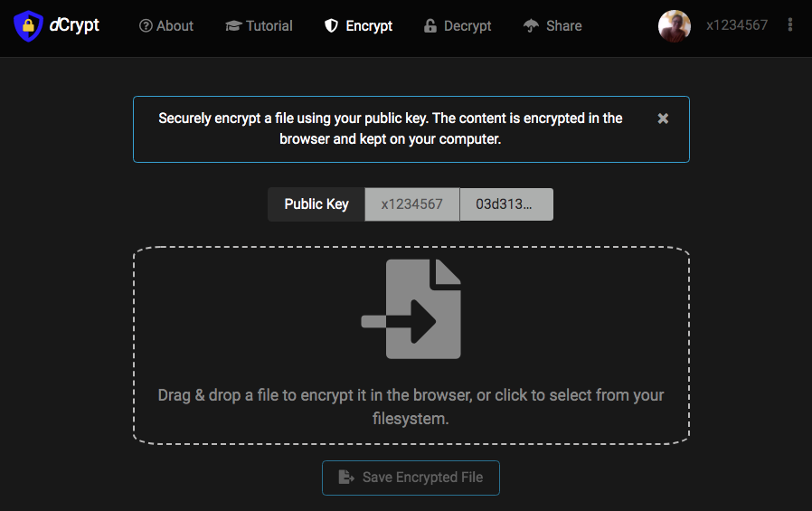Viewport: 812px width, 511px height.
Task: Open the vertical ellipsis menu
Action: pyautogui.click(x=789, y=24)
